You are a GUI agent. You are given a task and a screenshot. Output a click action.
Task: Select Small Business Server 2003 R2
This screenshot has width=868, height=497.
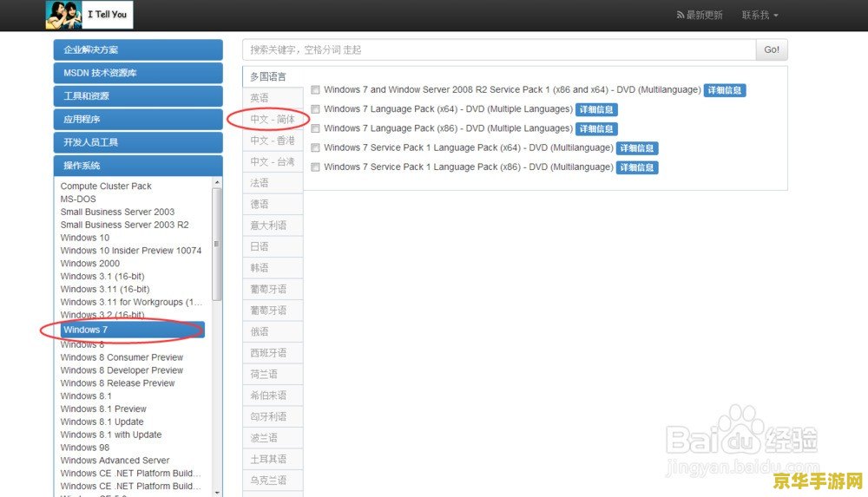(124, 226)
